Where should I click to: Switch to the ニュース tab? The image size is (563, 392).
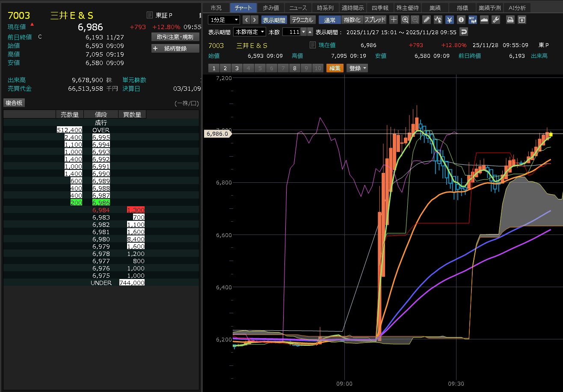[298, 8]
